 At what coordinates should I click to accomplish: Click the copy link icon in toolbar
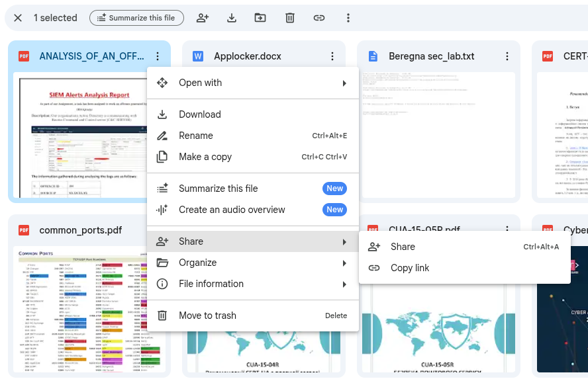(x=319, y=18)
